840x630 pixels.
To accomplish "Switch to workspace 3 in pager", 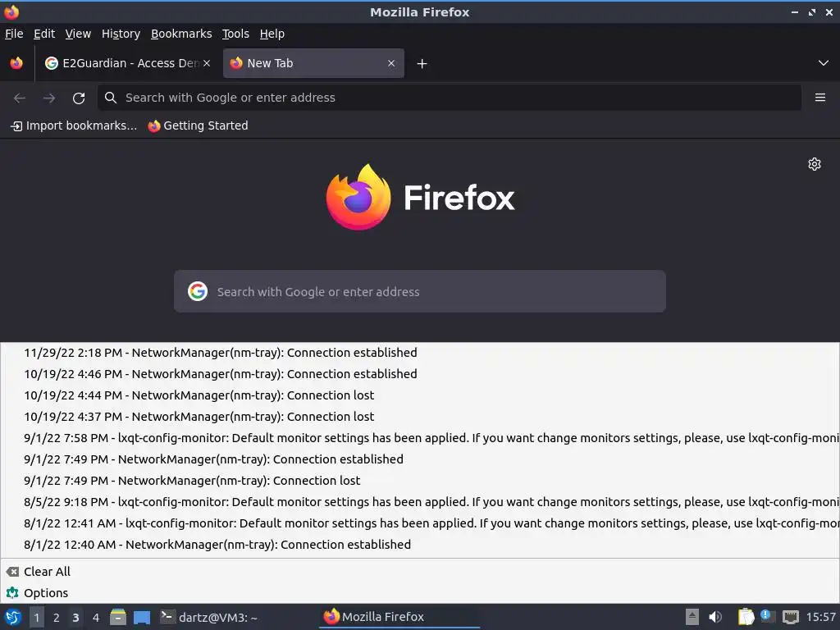I will point(76,617).
